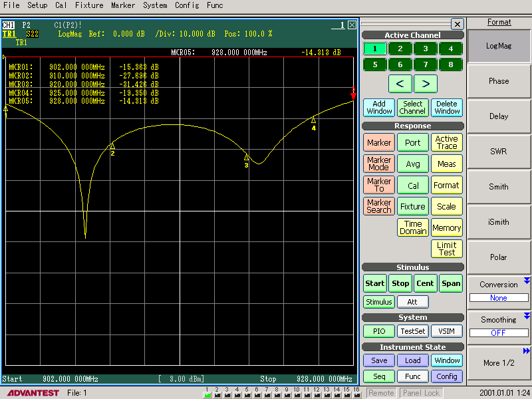Select the Smith chart format
532x399 pixels.
tap(499, 187)
